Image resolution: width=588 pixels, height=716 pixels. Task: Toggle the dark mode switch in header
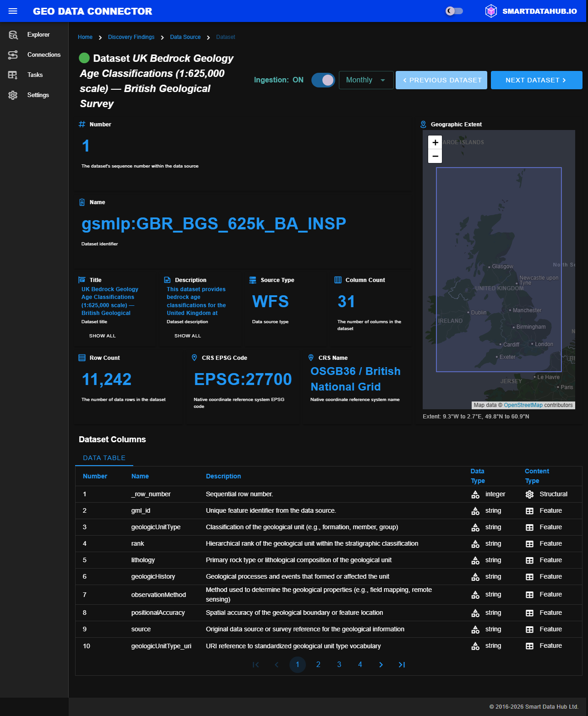454,11
